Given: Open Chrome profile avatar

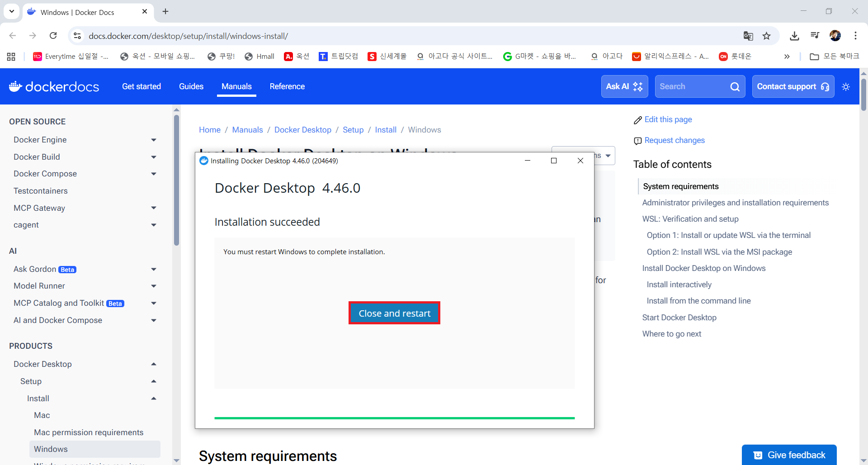Looking at the screenshot, I should click(x=835, y=36).
